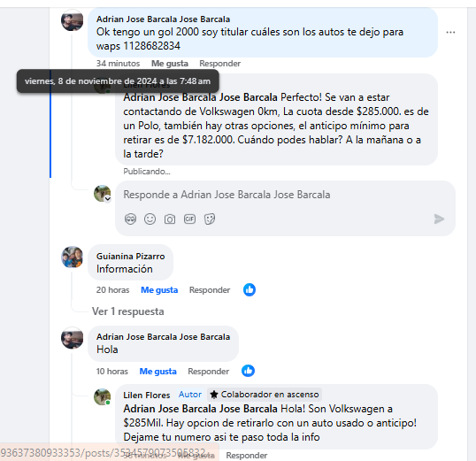Attach a photo using the camera icon

tap(170, 219)
